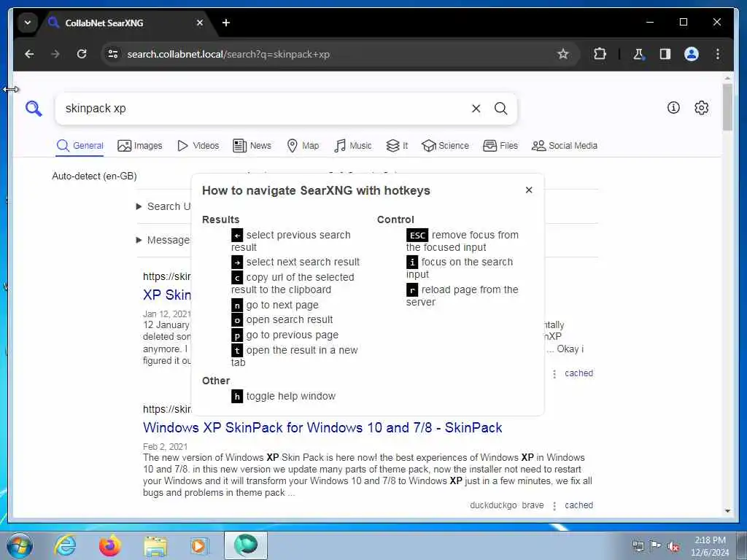Open the Windows Start button
Image resolution: width=747 pixels, height=560 pixels.
pos(20,545)
